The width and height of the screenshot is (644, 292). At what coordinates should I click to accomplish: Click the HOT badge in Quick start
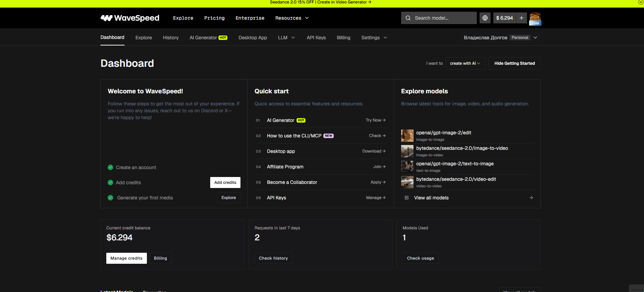pyautogui.click(x=301, y=120)
